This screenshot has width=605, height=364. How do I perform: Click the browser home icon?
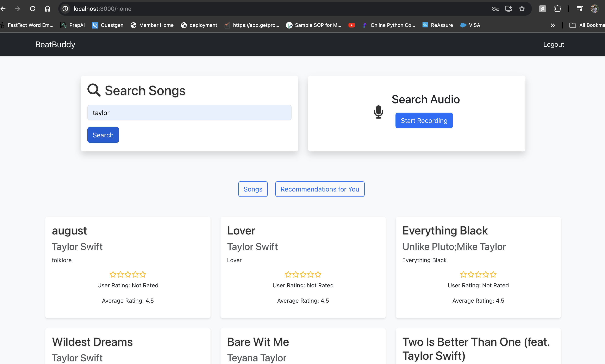pos(47,9)
